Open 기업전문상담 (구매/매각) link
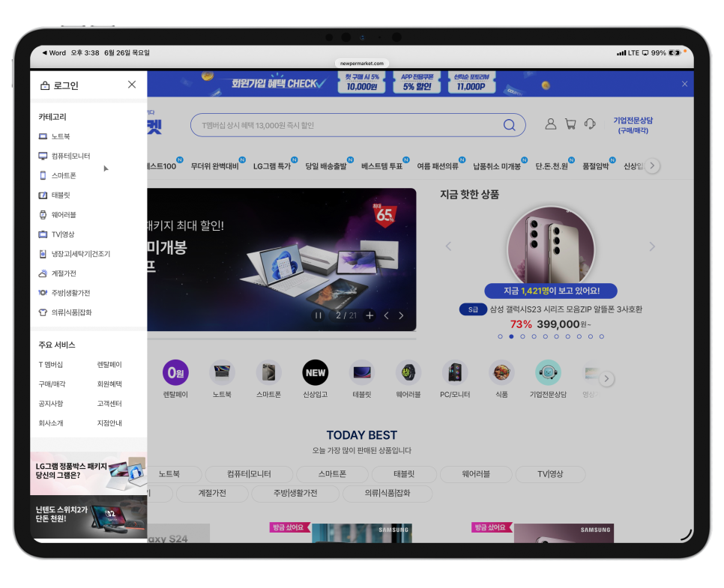 tap(633, 125)
